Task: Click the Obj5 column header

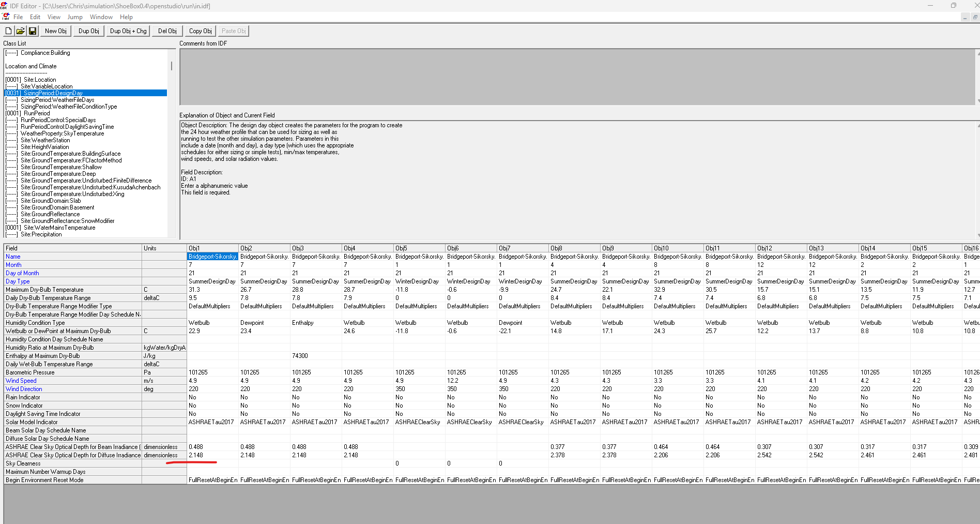Action: click(419, 248)
